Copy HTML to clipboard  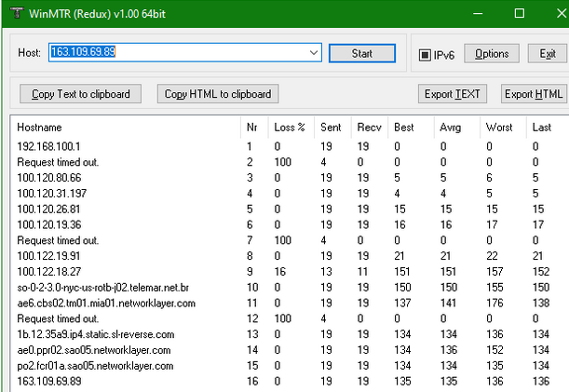pos(218,94)
